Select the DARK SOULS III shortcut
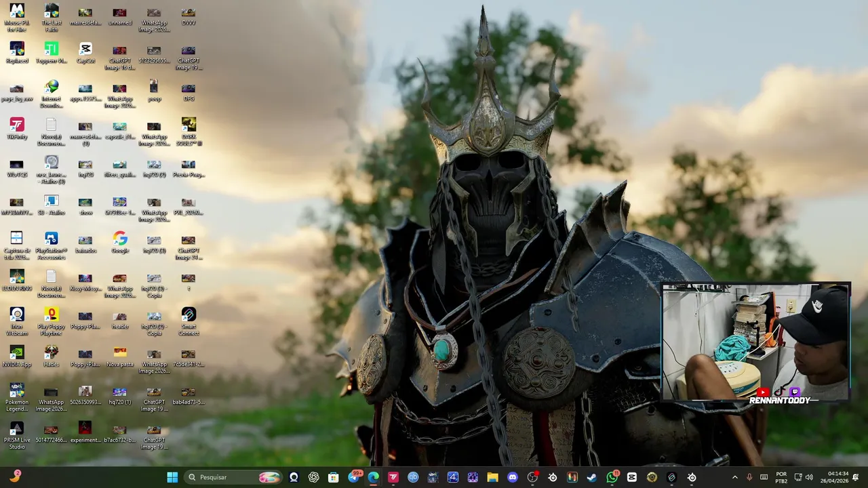The width and height of the screenshot is (868, 488). coord(189,132)
